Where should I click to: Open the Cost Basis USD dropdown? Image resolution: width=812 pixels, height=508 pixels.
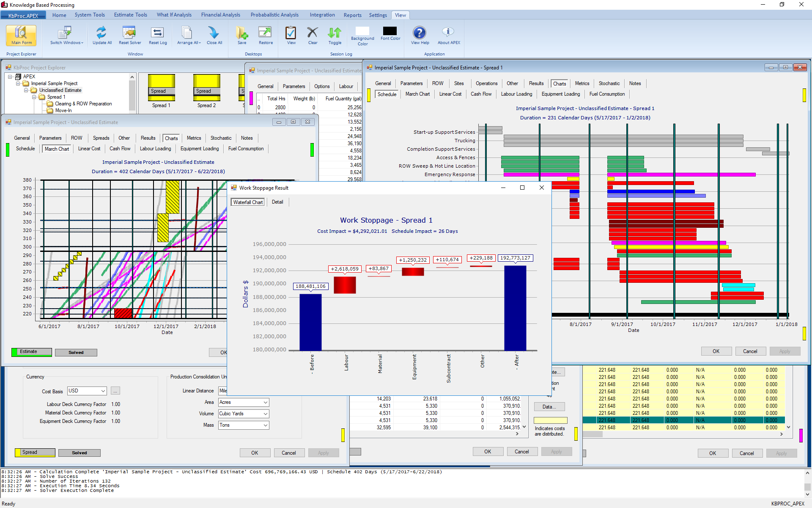pyautogui.click(x=103, y=391)
